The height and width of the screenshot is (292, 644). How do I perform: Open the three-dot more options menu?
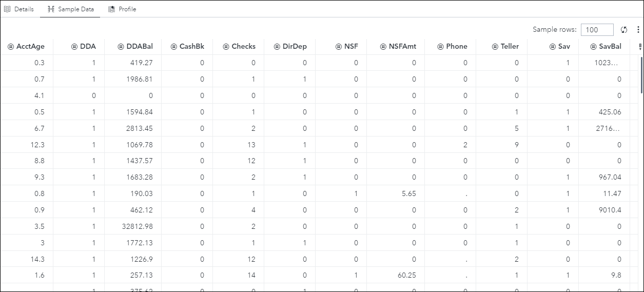pyautogui.click(x=638, y=30)
